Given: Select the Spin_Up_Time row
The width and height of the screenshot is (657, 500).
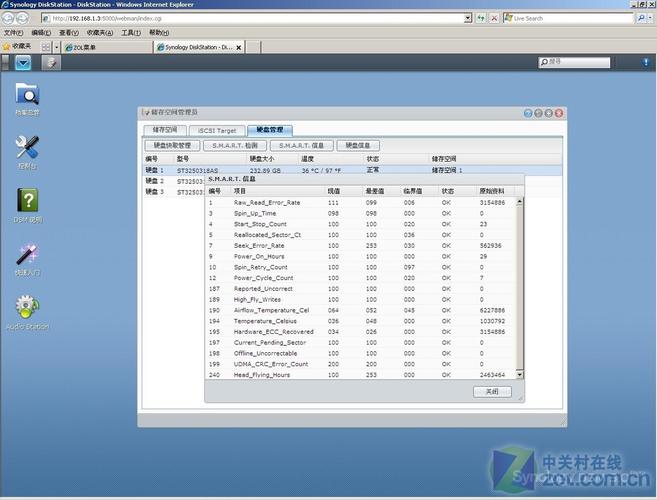Looking at the screenshot, I should click(x=360, y=213).
